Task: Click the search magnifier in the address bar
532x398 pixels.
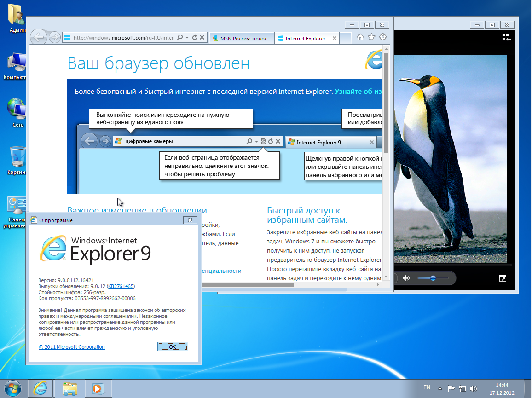Action: pyautogui.click(x=180, y=37)
